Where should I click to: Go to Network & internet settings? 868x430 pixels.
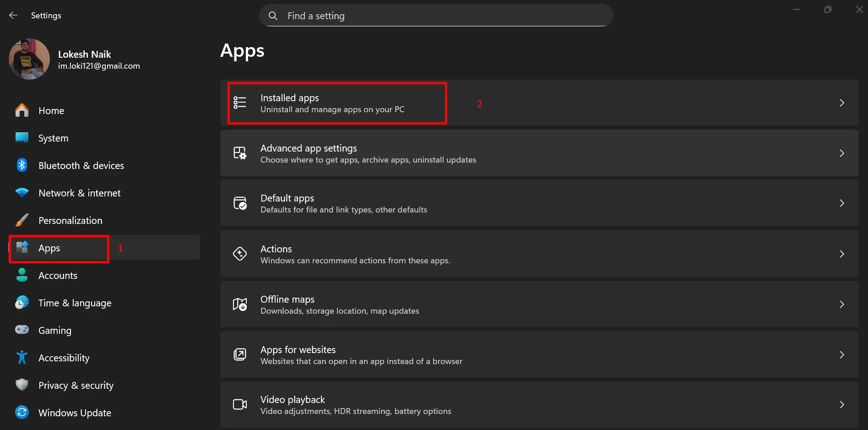pos(79,193)
